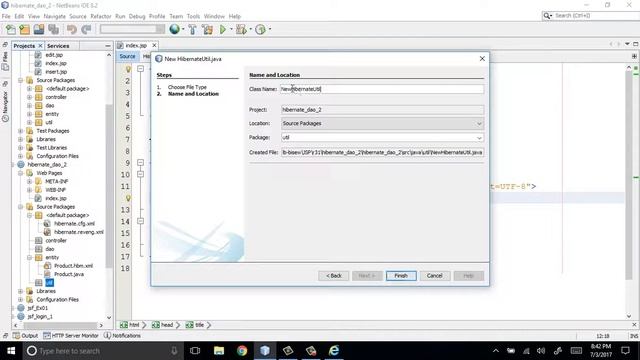Click the fold toggle at line 9
Image resolution: width=640 pixels, height=360 pixels.
140,162
